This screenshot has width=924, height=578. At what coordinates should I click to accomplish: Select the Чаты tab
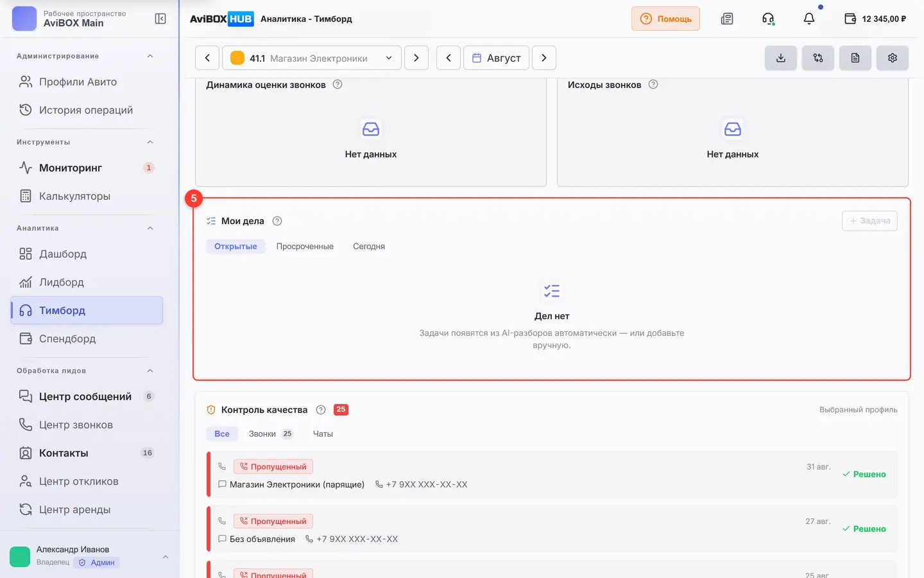[x=323, y=434]
